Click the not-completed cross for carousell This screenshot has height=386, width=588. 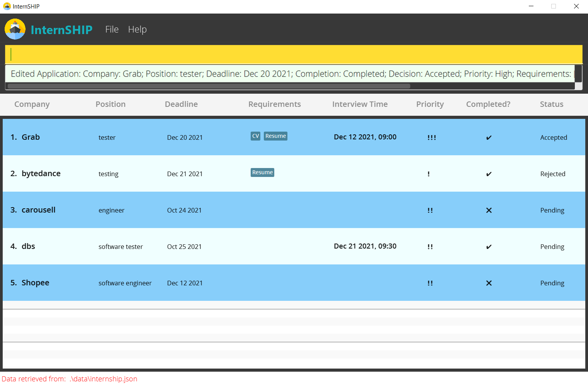[489, 210]
